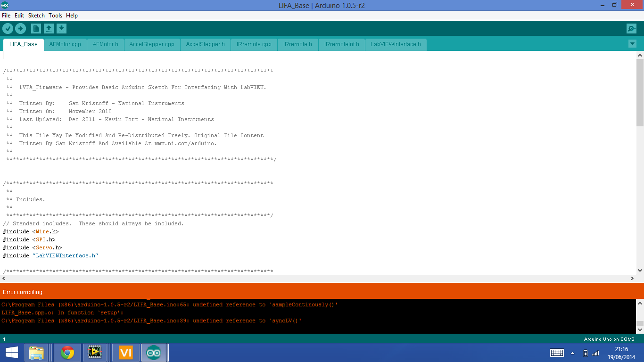Switch to the LIFA_Base tab

[24, 44]
